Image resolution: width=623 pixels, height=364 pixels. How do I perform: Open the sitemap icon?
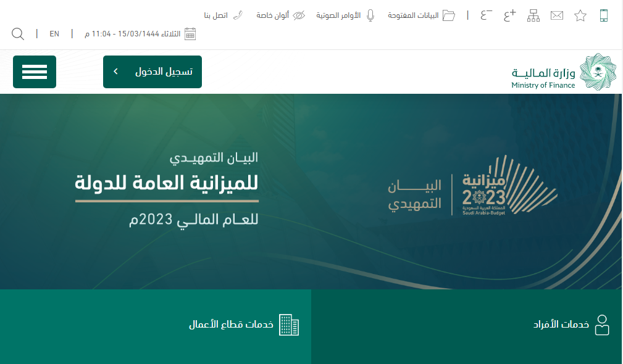[533, 15]
